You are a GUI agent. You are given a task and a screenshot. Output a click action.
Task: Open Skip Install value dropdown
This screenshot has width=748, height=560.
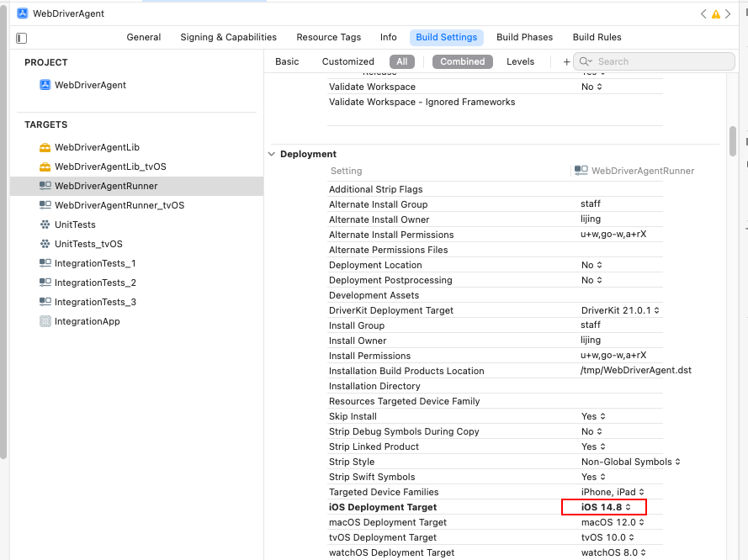[x=593, y=416]
